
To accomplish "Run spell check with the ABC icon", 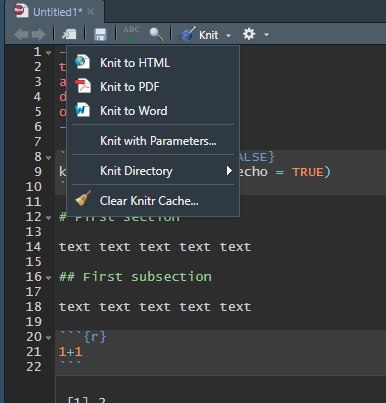I will pyautogui.click(x=131, y=34).
